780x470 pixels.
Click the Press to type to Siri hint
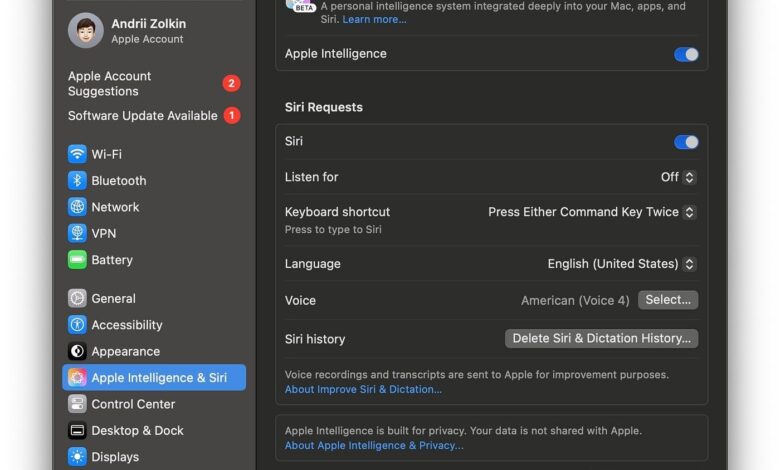[x=333, y=229]
